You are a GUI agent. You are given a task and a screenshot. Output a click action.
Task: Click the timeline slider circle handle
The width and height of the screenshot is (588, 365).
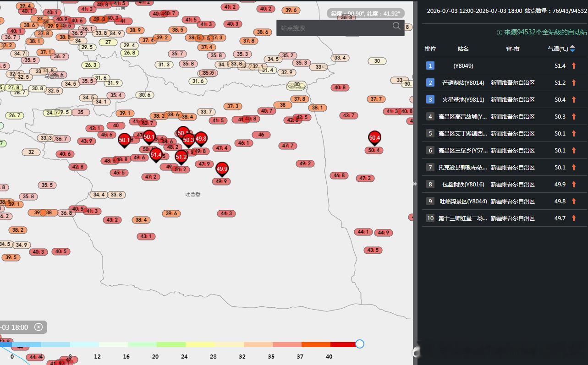tap(360, 344)
